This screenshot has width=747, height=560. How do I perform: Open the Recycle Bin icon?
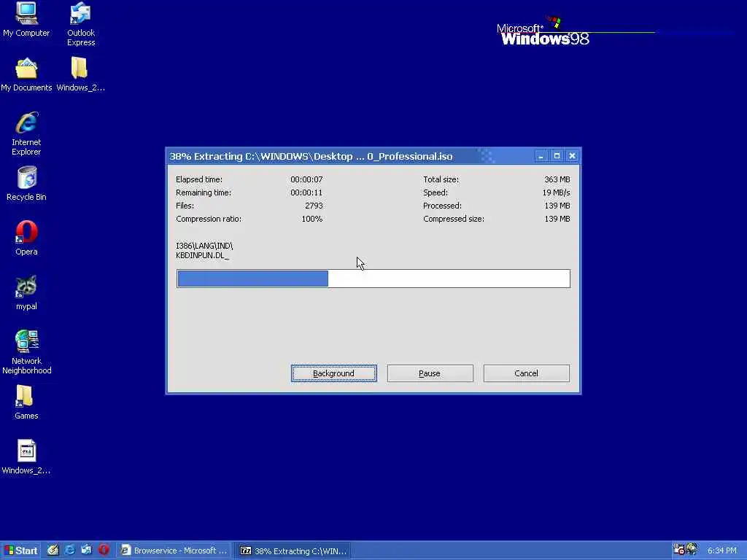click(x=26, y=183)
